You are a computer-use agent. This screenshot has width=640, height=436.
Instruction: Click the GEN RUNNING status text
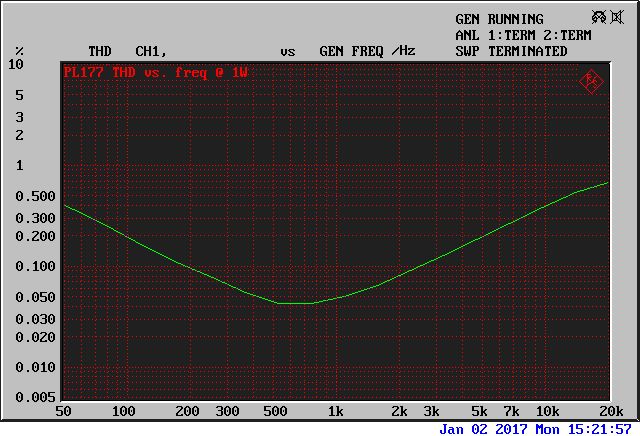tap(499, 19)
